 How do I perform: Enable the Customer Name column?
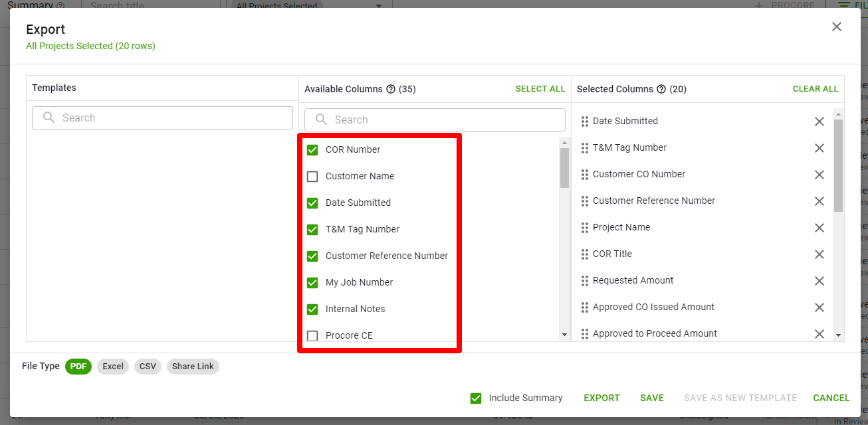(x=312, y=176)
